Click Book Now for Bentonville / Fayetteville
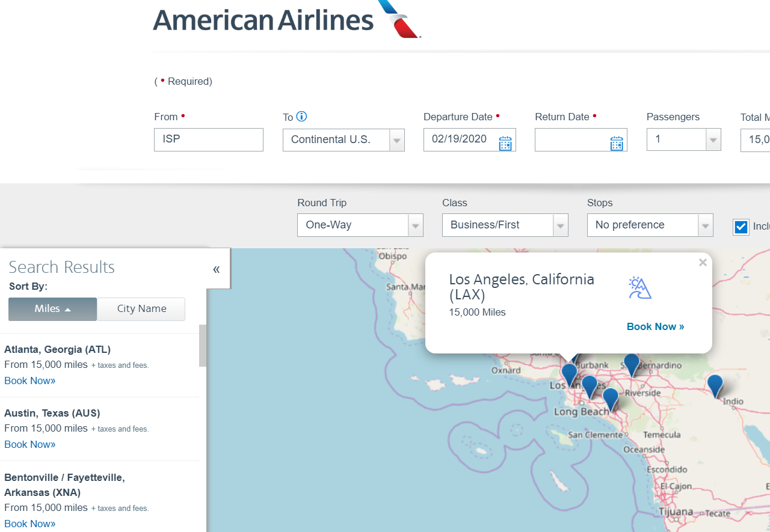This screenshot has height=532, width=770. (30, 524)
